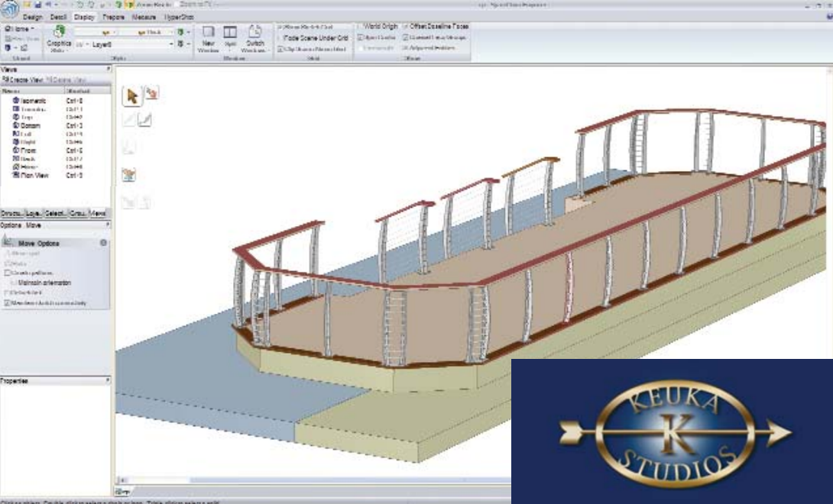Open the Layer0 layer dropdown
This screenshot has height=504, width=833.
(x=171, y=44)
